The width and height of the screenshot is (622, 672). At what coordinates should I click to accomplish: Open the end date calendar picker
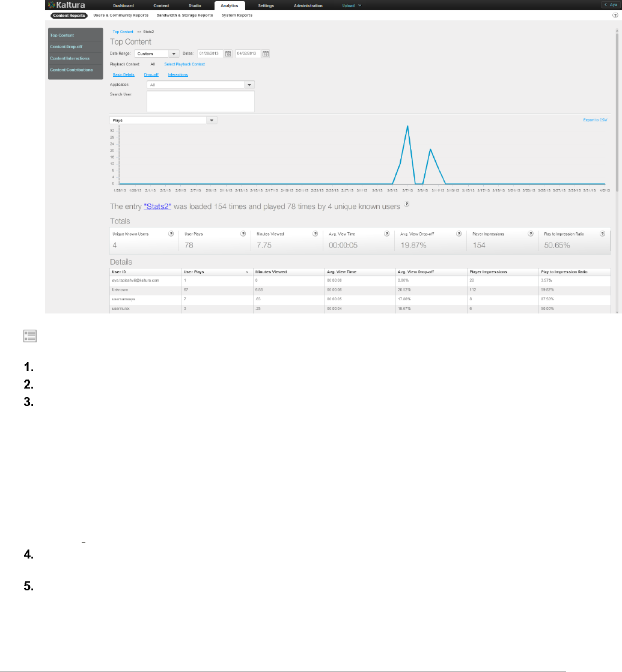point(266,53)
